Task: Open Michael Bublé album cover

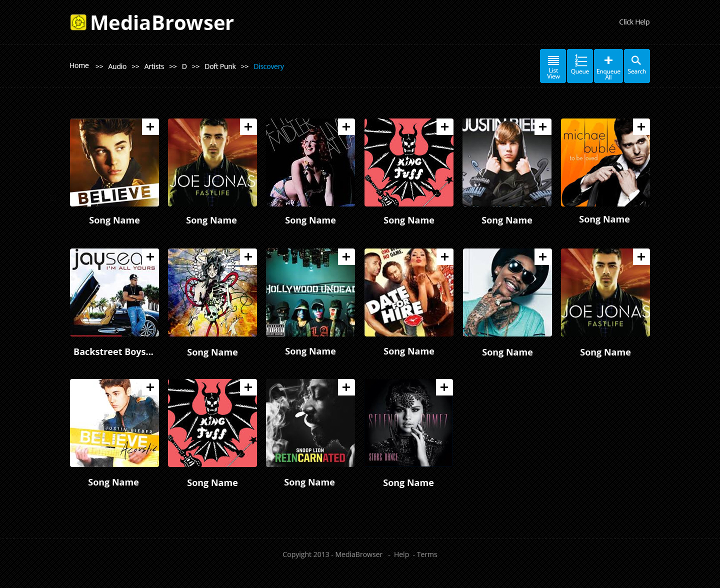Action: pos(605,162)
